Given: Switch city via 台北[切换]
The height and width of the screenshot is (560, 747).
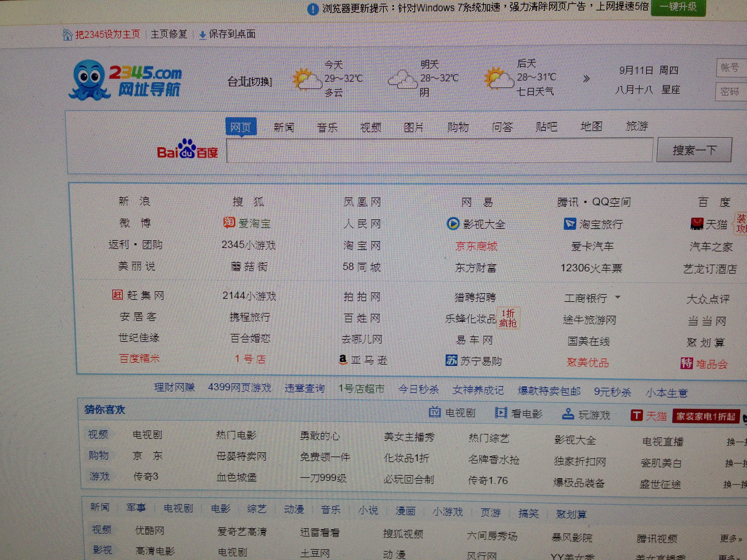Looking at the screenshot, I should 250,81.
